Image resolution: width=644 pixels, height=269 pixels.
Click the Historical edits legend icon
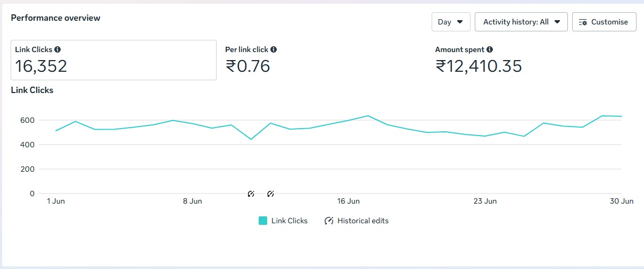point(329,221)
